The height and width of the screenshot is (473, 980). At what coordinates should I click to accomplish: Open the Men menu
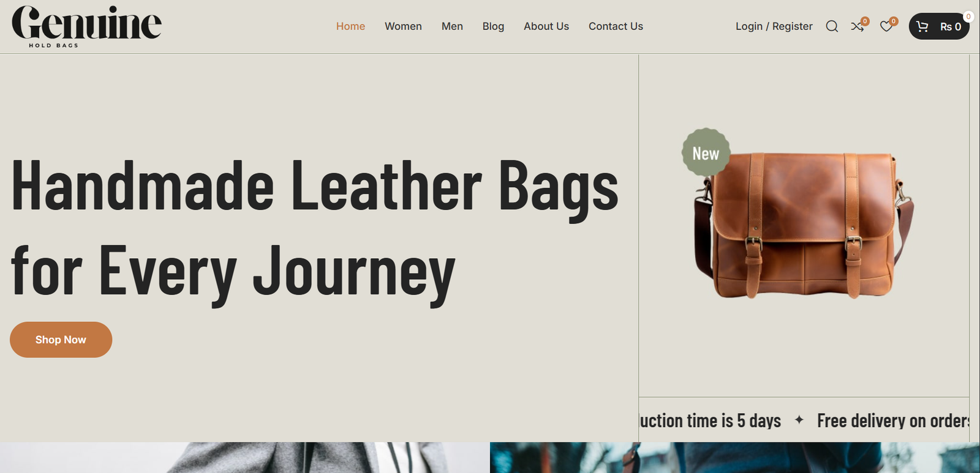452,26
